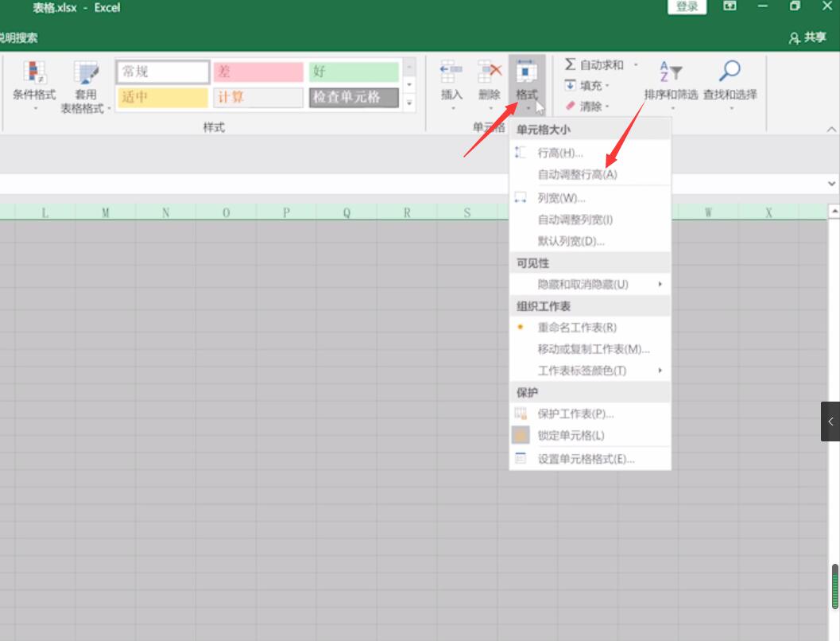This screenshot has width=840, height=641.
Task: Click the Format as Table (套用表格格式) icon
Action: pos(86,73)
